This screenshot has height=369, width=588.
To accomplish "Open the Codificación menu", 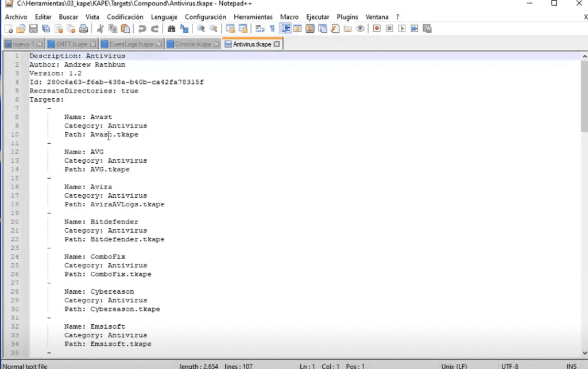I will point(125,17).
